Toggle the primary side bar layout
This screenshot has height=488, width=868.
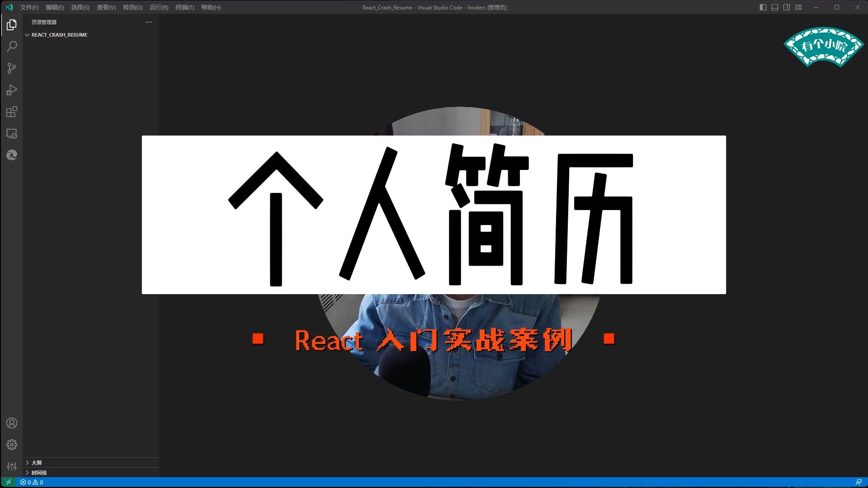pos(763,7)
